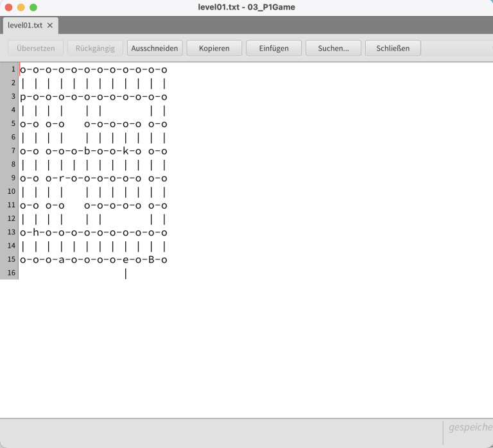Click the 'gespeichert' status label
This screenshot has width=493, height=448.
[x=470, y=427]
